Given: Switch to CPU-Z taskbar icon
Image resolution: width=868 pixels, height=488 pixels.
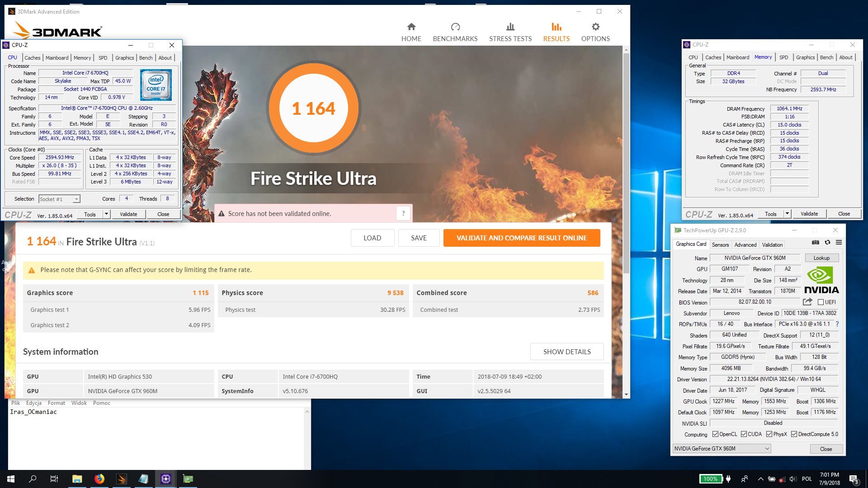Looking at the screenshot, I should (166, 479).
